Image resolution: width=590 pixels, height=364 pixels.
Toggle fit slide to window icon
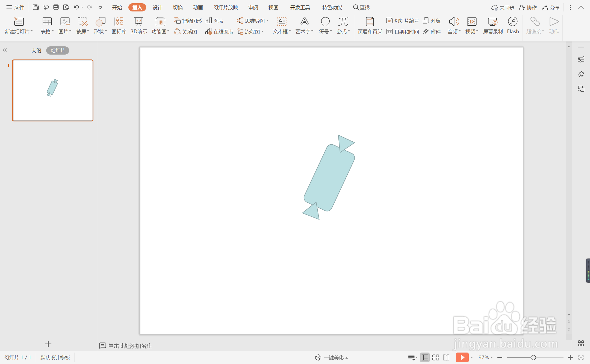click(581, 357)
